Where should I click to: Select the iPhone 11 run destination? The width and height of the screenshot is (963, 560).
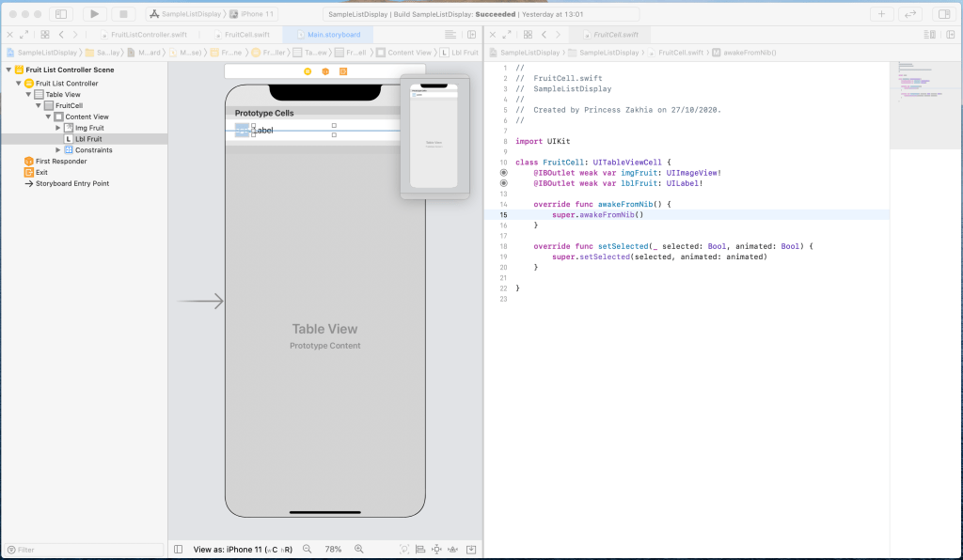click(x=257, y=14)
